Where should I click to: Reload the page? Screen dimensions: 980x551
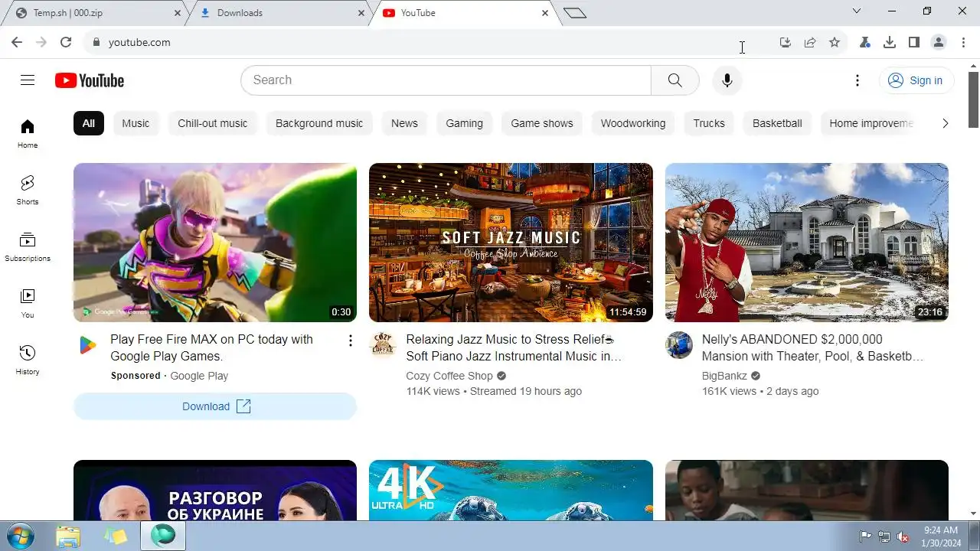click(x=66, y=42)
